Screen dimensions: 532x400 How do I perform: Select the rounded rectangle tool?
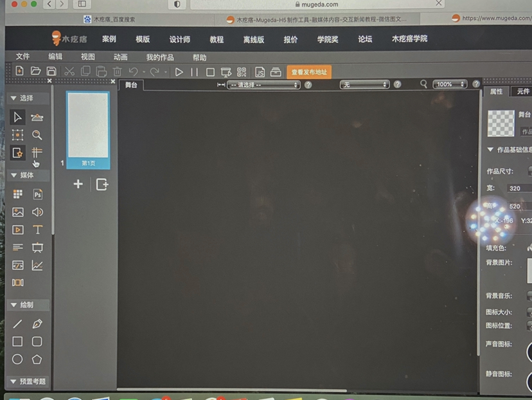click(37, 341)
